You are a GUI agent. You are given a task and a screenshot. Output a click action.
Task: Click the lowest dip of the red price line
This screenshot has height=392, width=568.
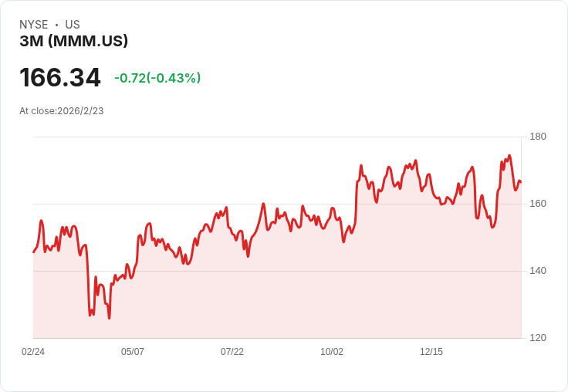click(109, 317)
